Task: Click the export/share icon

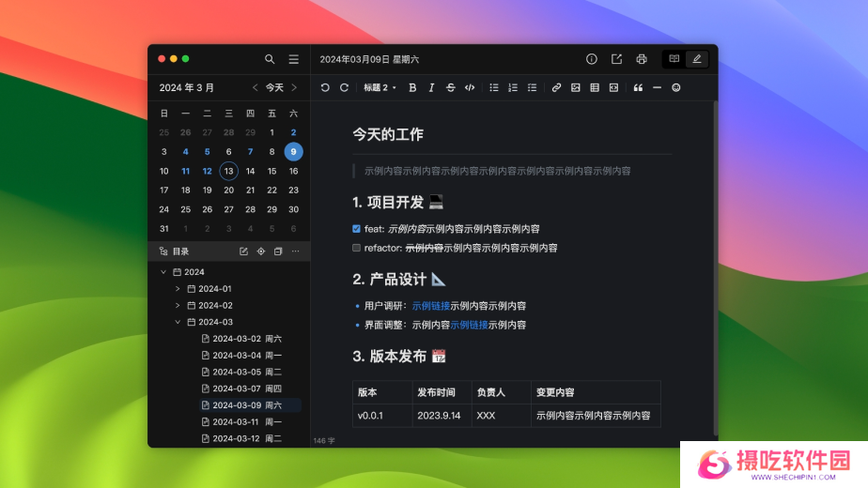Action: pos(616,59)
